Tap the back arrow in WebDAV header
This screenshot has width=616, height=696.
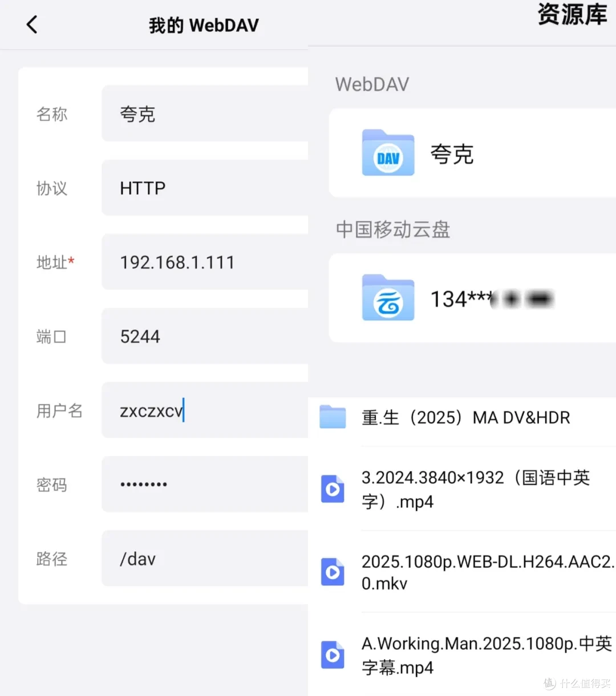click(32, 25)
